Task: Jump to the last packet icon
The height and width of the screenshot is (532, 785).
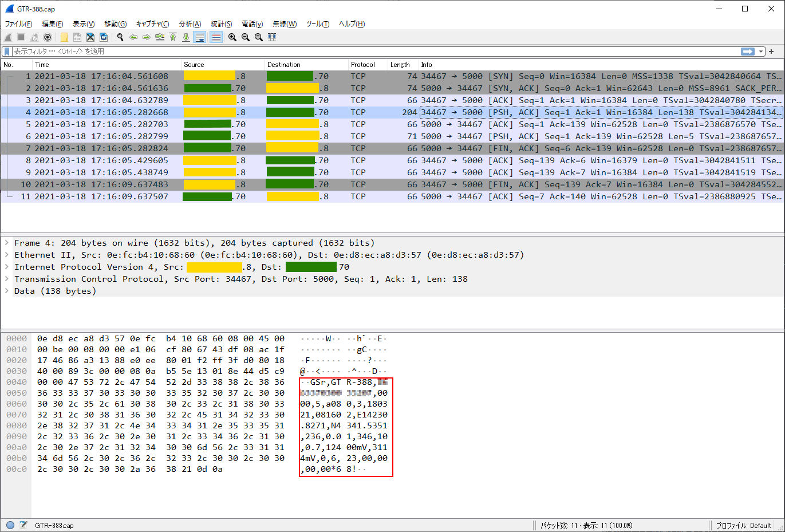Action: (x=186, y=37)
